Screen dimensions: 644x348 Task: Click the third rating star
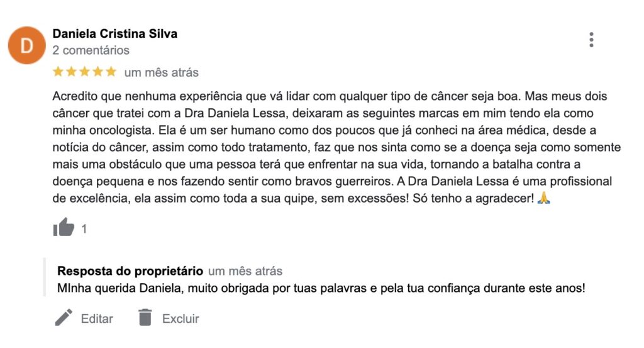click(85, 72)
